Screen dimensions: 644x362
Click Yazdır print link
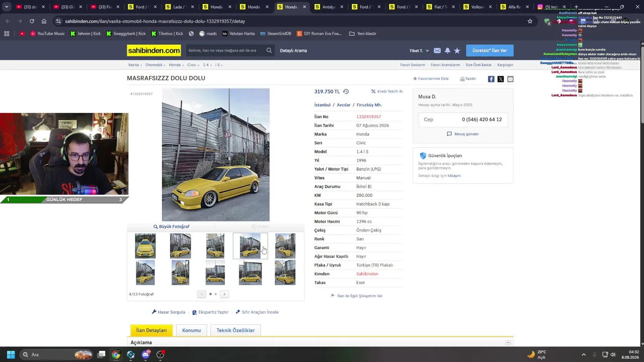pyautogui.click(x=468, y=79)
